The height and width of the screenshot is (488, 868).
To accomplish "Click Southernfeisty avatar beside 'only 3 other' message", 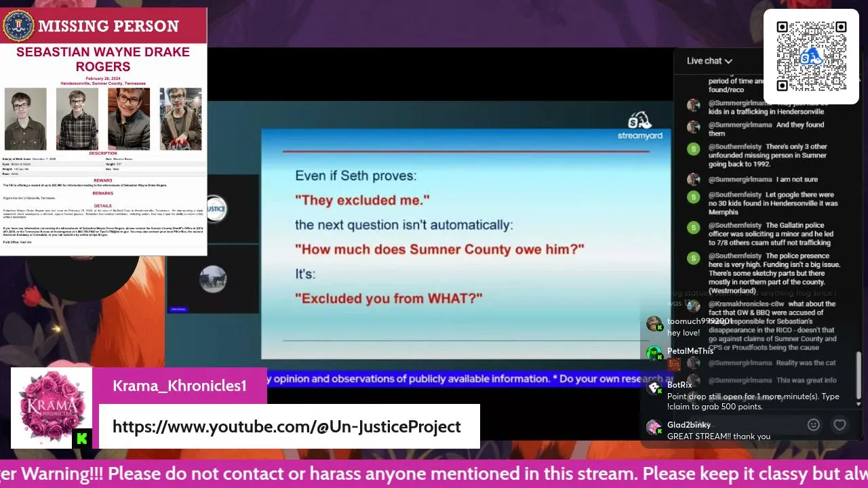I will (693, 148).
